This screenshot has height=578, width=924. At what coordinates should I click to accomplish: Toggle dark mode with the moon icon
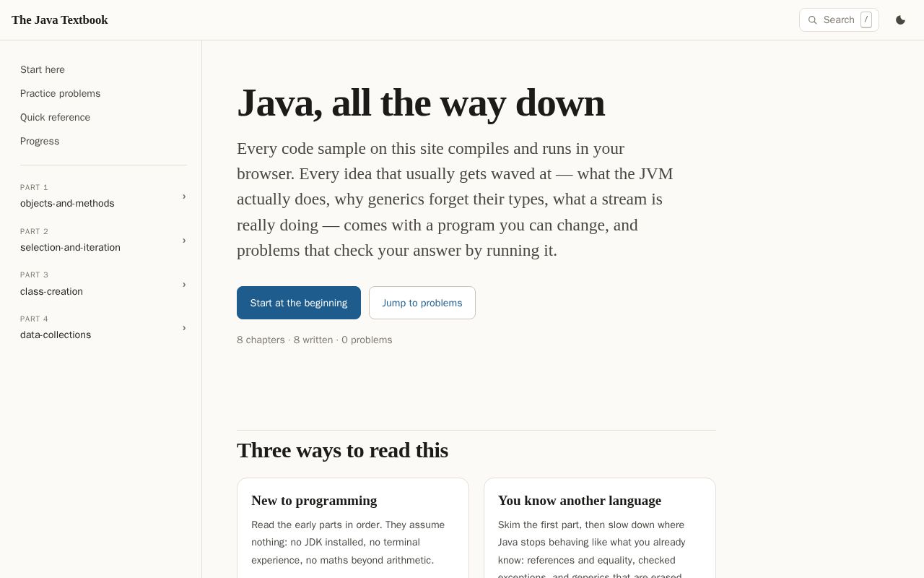[900, 20]
